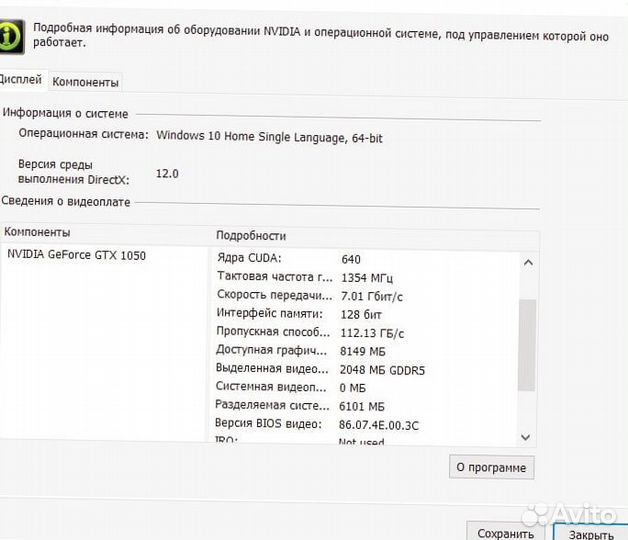The height and width of the screenshot is (540, 628).
Task: Click the Windows 10 Home Single Language text
Action: (x=269, y=137)
